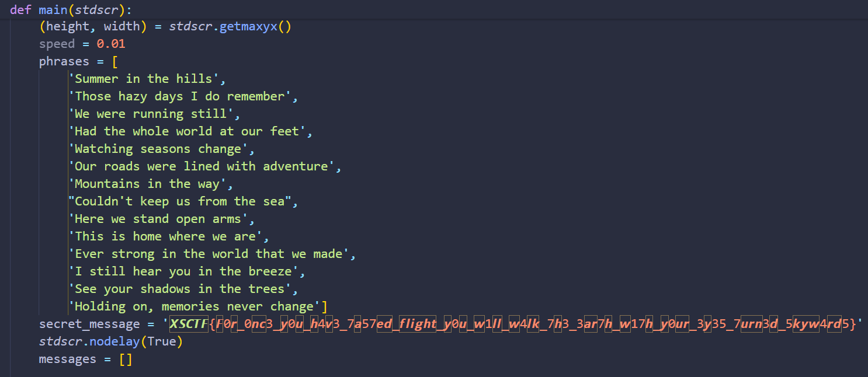Click the string 'I still hear you in the breeze'

click(x=183, y=271)
